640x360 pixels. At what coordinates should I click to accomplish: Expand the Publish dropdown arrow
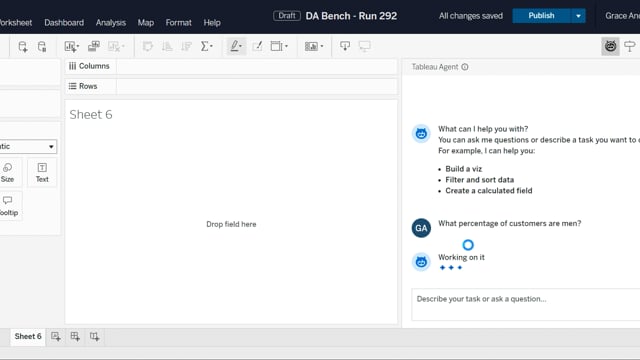click(x=578, y=16)
